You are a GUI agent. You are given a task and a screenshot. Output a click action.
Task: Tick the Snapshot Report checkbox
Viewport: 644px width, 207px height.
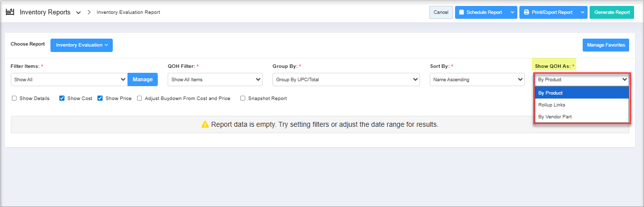tap(243, 99)
